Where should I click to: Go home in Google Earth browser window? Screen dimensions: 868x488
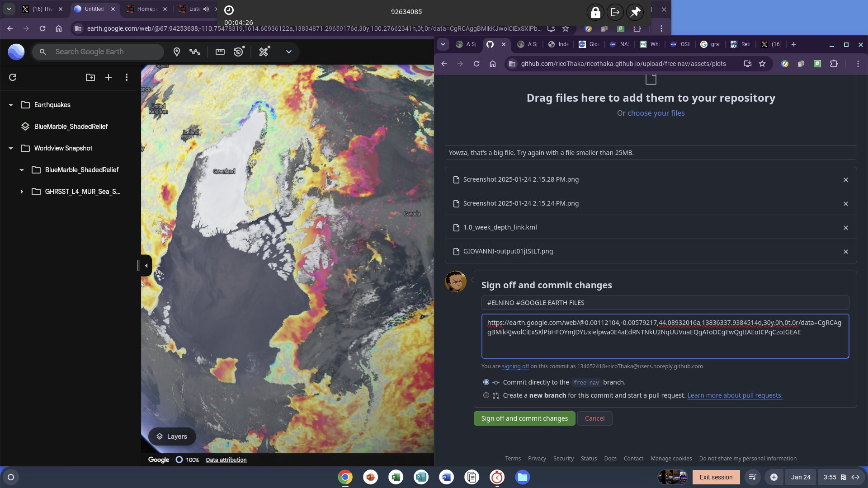pyautogui.click(x=59, y=28)
